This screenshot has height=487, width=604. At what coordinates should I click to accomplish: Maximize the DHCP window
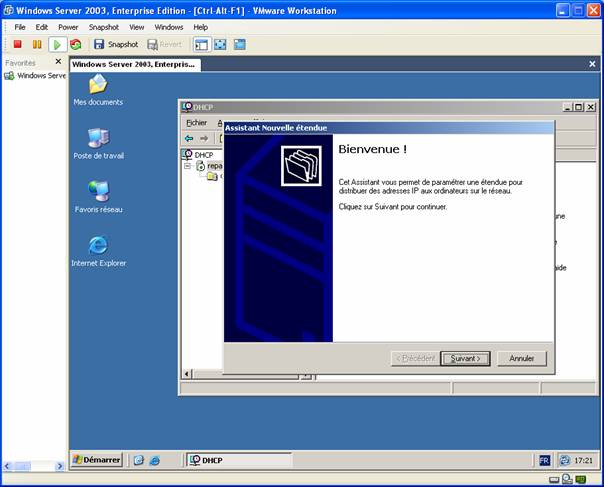(x=579, y=107)
